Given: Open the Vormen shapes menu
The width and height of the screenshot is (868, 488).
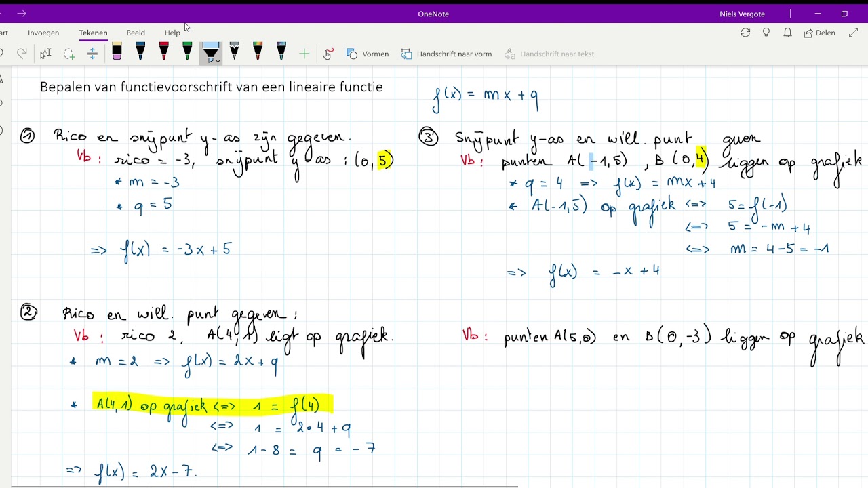Looking at the screenshot, I should click(x=368, y=54).
